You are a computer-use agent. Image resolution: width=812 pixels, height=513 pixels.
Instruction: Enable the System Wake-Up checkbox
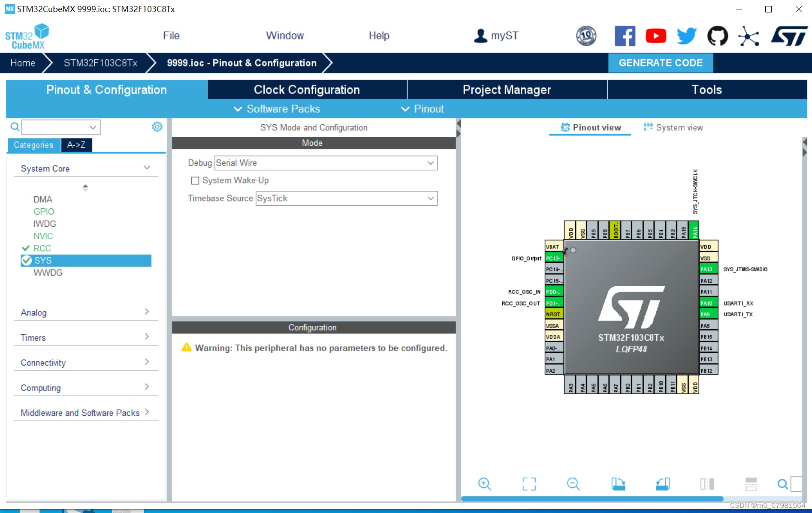195,180
